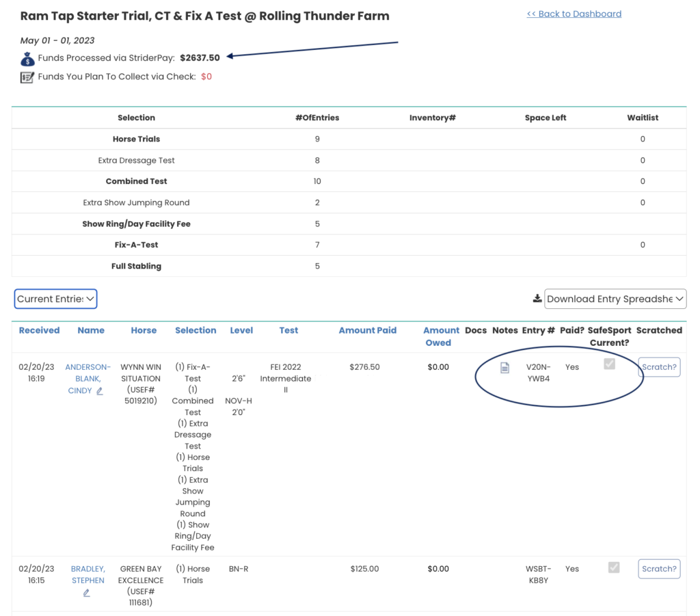Viewport: 700px width, 616px height.
Task: Open the Current Entries filter dropdown
Action: [x=55, y=298]
